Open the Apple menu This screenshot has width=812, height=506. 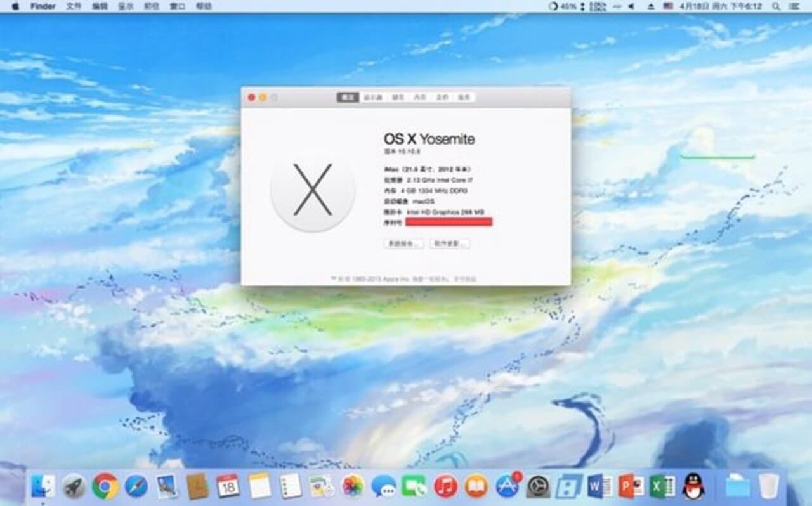(x=15, y=6)
